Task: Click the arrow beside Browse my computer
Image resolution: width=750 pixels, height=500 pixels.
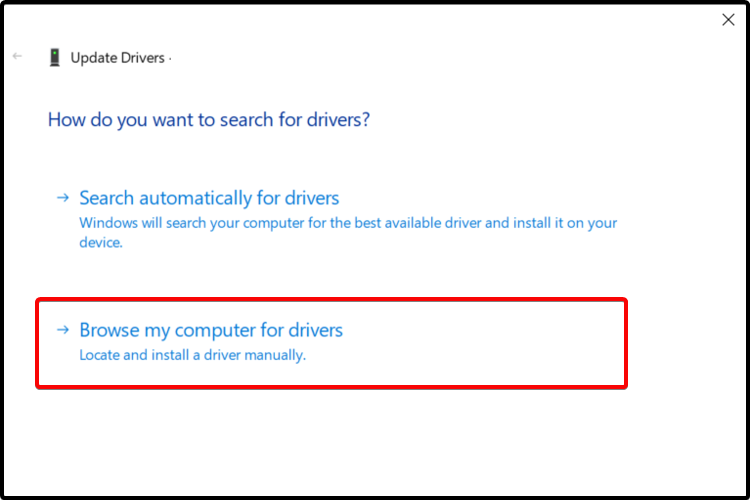Action: coord(63,330)
